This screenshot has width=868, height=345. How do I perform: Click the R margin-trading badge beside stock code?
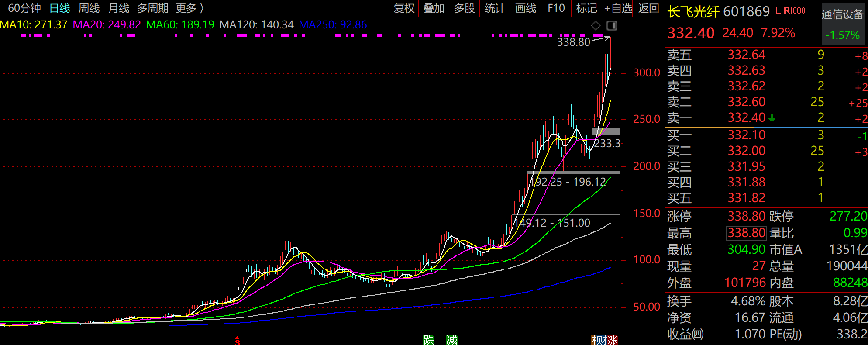786,11
